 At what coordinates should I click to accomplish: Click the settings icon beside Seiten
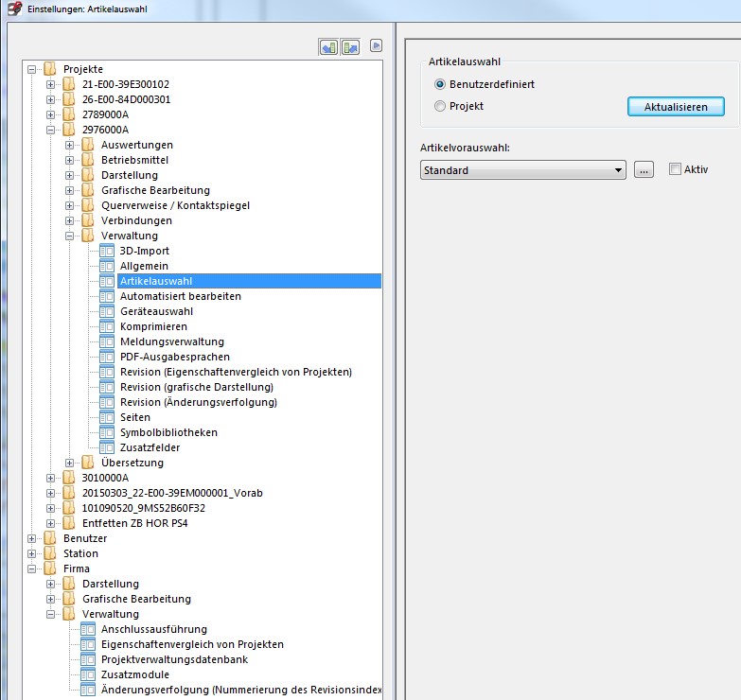(x=107, y=417)
